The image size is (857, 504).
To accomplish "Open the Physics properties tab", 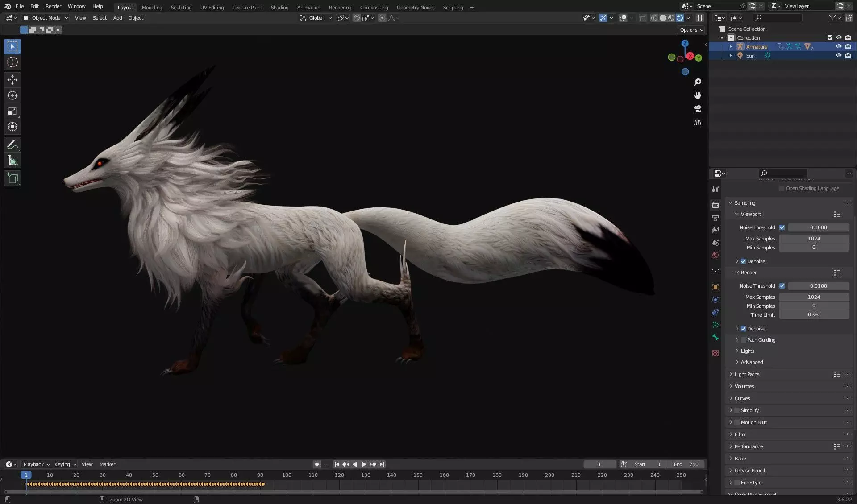I will tap(716, 300).
